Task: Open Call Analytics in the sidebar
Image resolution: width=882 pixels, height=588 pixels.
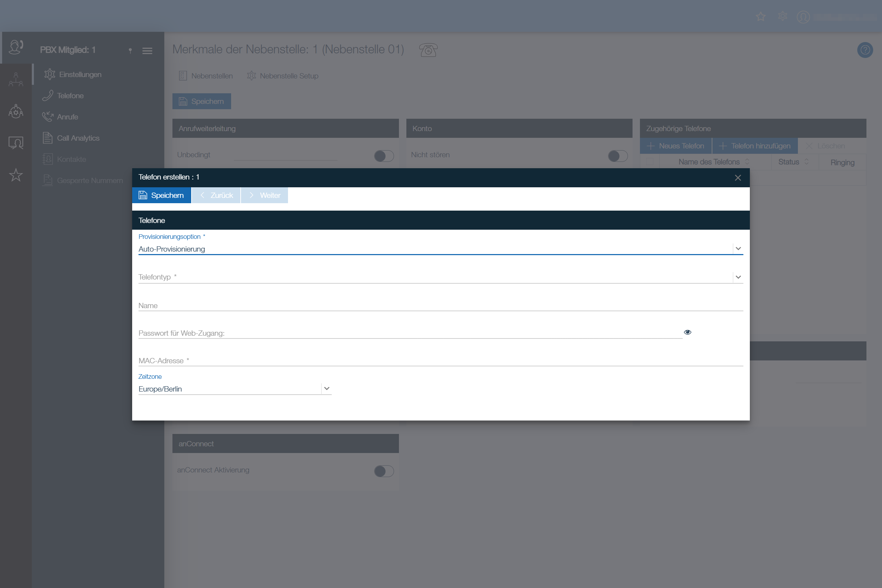Action: 78,138
